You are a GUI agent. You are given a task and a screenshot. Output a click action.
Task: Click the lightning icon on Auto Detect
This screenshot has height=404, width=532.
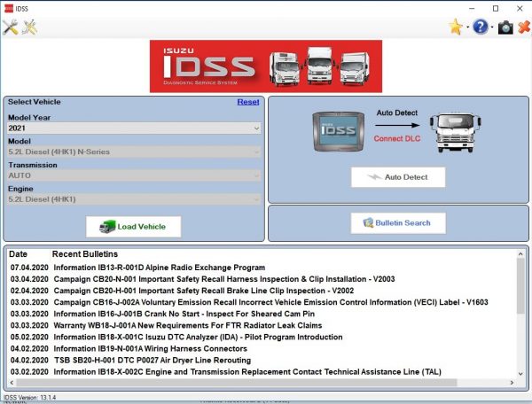click(374, 177)
